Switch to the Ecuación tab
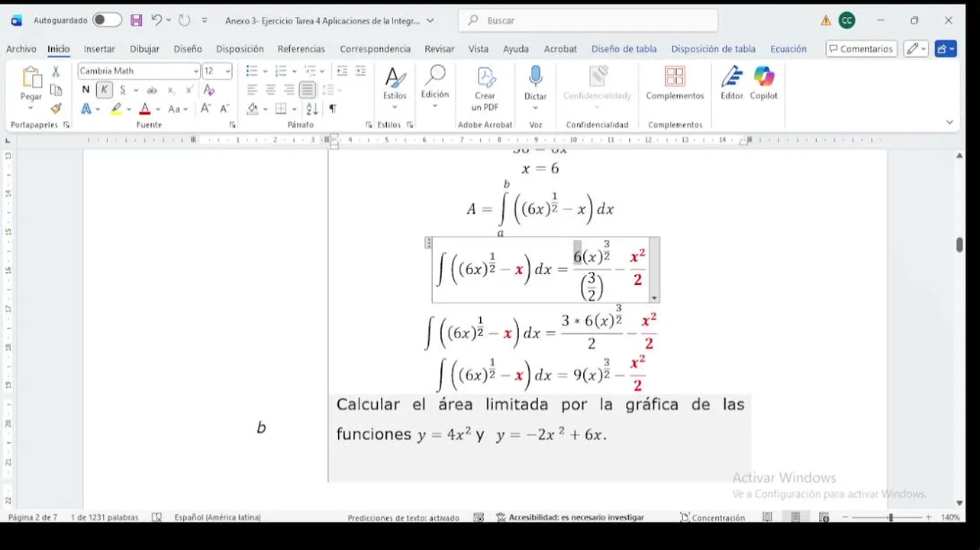Screen dimensions: 980x550 (788, 49)
